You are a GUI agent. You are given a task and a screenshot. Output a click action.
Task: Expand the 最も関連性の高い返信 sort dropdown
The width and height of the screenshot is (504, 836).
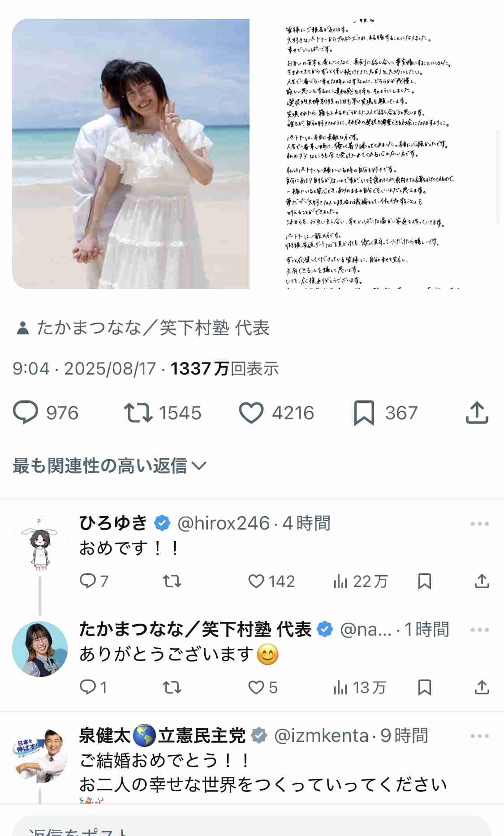coord(109,466)
